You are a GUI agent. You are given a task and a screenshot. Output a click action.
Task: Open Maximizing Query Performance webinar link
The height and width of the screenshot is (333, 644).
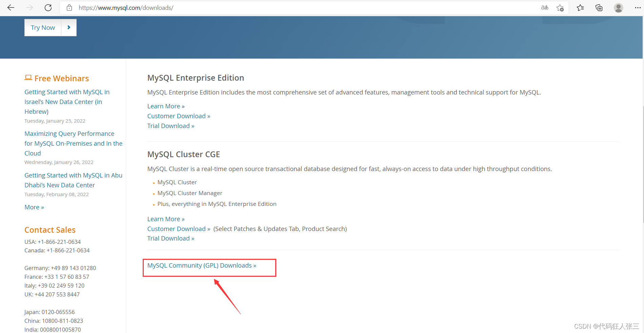73,143
